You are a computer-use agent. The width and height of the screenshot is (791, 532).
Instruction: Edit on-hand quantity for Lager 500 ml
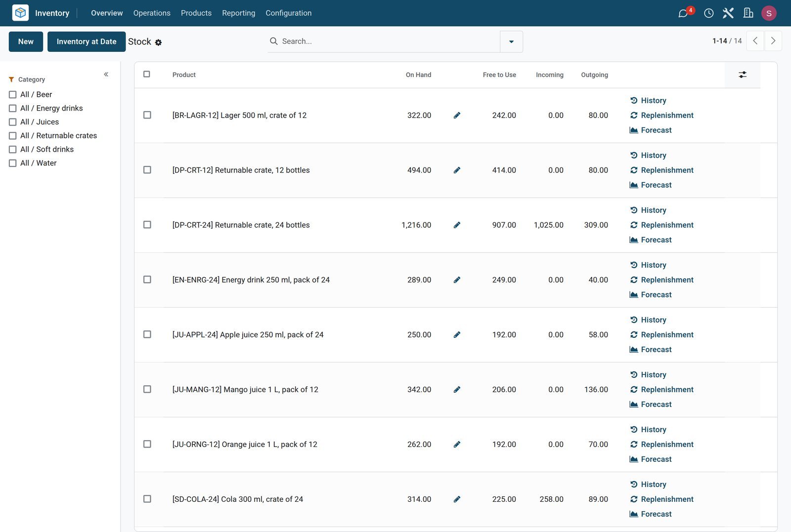457,116
